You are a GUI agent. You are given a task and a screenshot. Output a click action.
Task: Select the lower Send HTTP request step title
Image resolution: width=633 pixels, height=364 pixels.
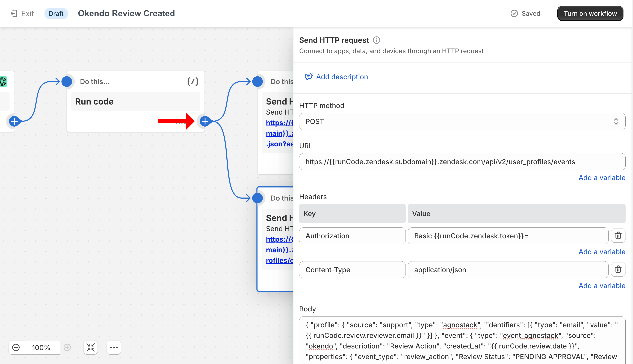point(279,218)
